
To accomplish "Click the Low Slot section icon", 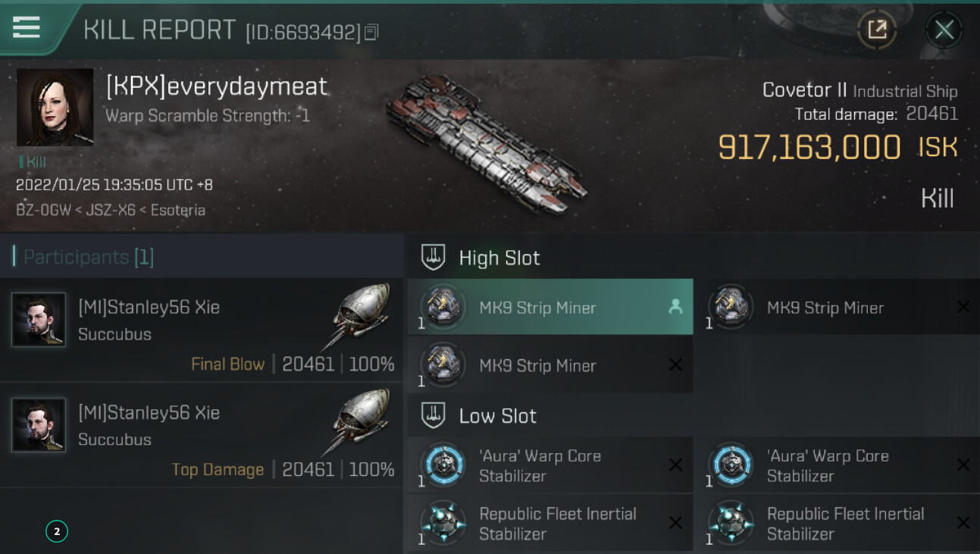I will pos(433,415).
